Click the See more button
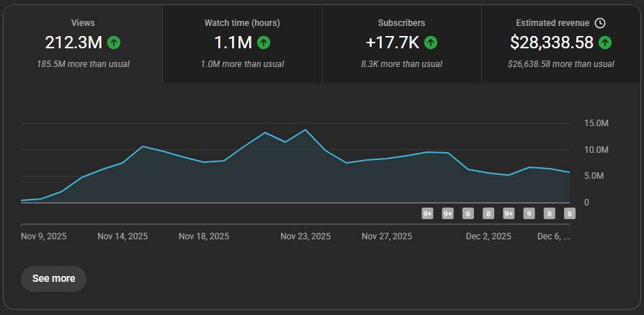 click(x=54, y=279)
